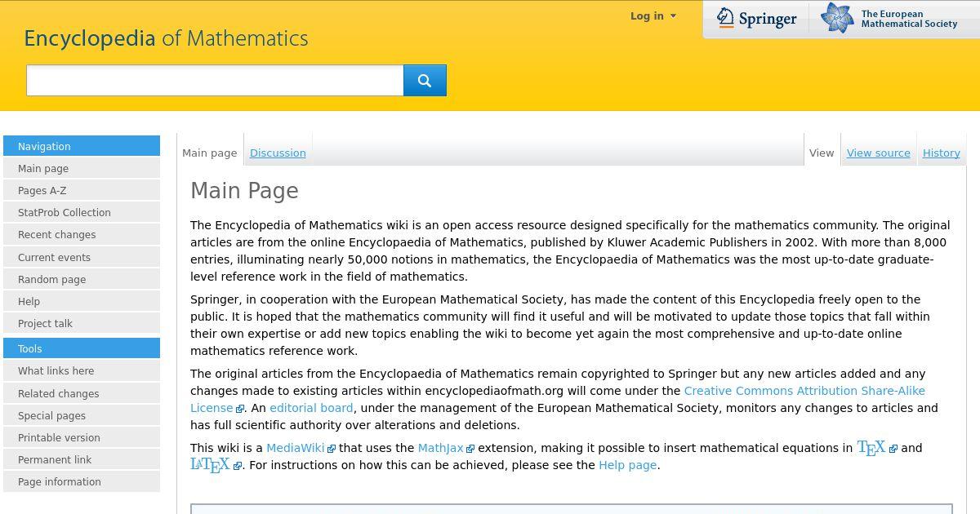Open Encyclopedia of Mathematics site title
Screen dimensions: 980x514
[166, 38]
